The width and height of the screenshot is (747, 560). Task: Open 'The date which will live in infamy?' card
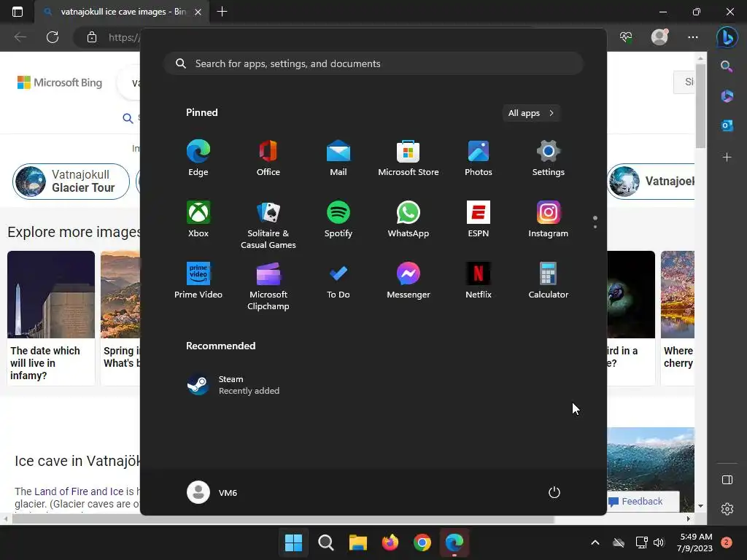pyautogui.click(x=51, y=318)
